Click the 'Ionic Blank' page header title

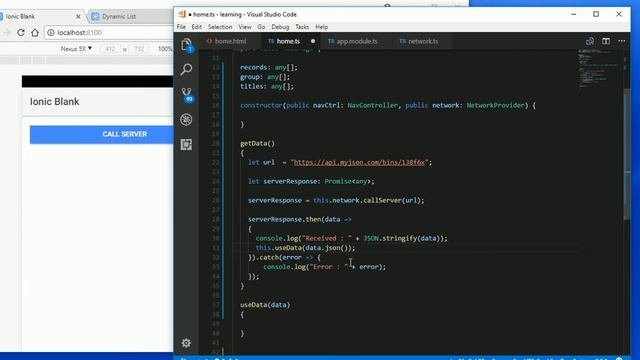54,102
